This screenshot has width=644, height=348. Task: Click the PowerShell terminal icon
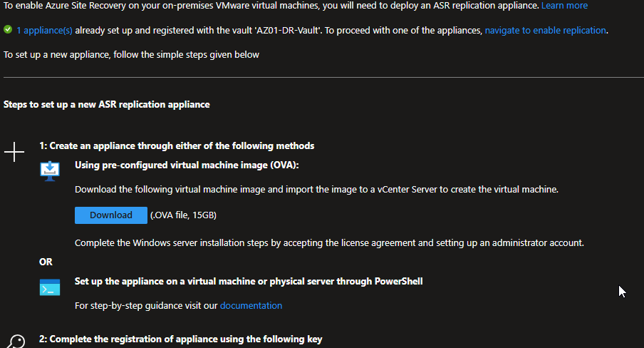[x=50, y=287]
